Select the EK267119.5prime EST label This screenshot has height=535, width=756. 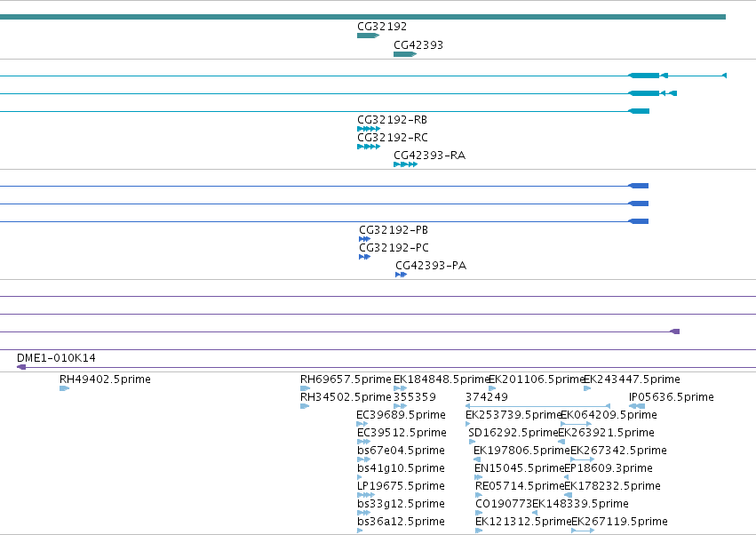(619, 522)
